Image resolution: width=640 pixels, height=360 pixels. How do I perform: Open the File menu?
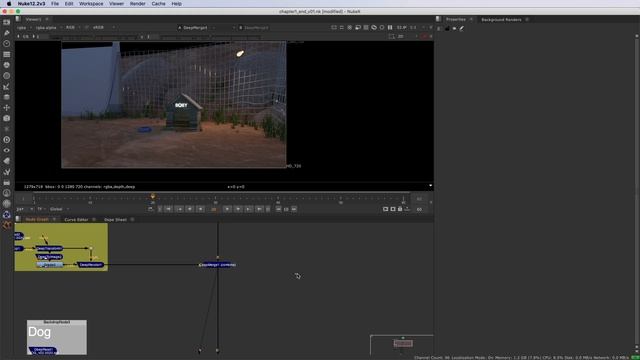click(55, 4)
